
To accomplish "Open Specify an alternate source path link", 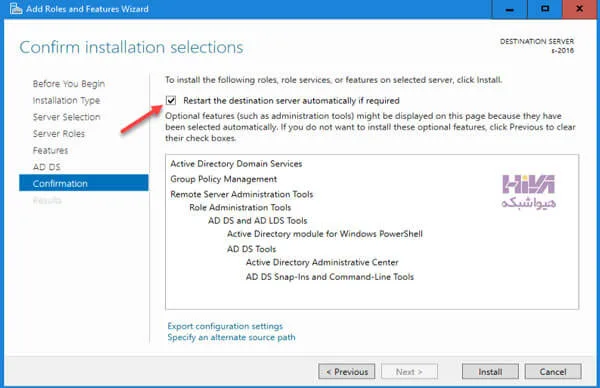I will [x=232, y=337].
